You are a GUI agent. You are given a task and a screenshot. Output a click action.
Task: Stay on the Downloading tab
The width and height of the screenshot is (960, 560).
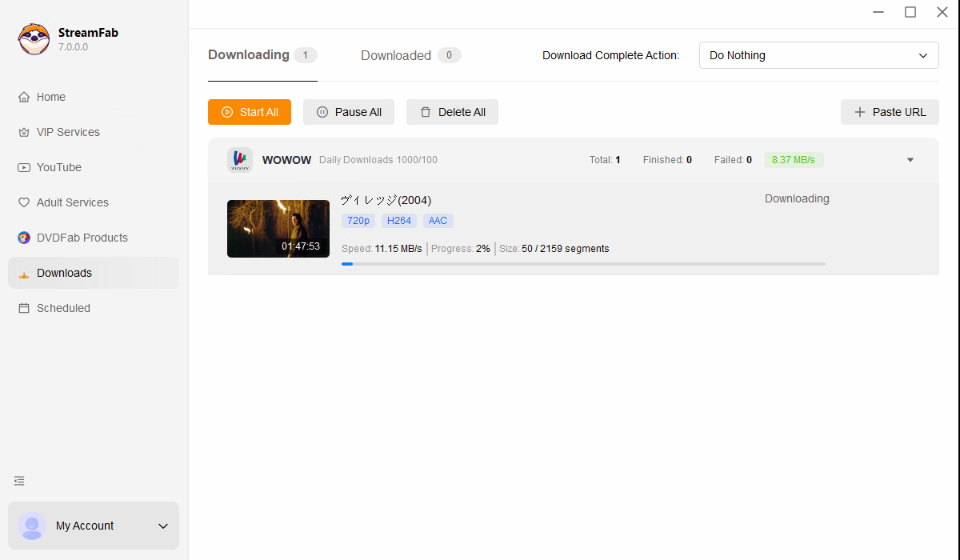point(248,55)
